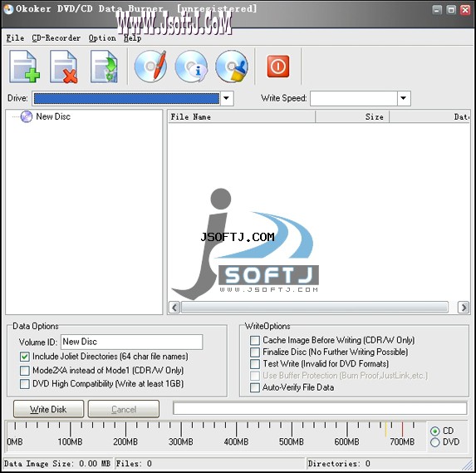Click the Directories: 0 status entry

point(339,464)
